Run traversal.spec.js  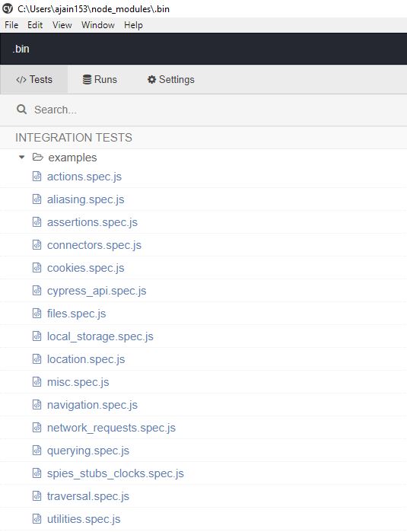88,496
